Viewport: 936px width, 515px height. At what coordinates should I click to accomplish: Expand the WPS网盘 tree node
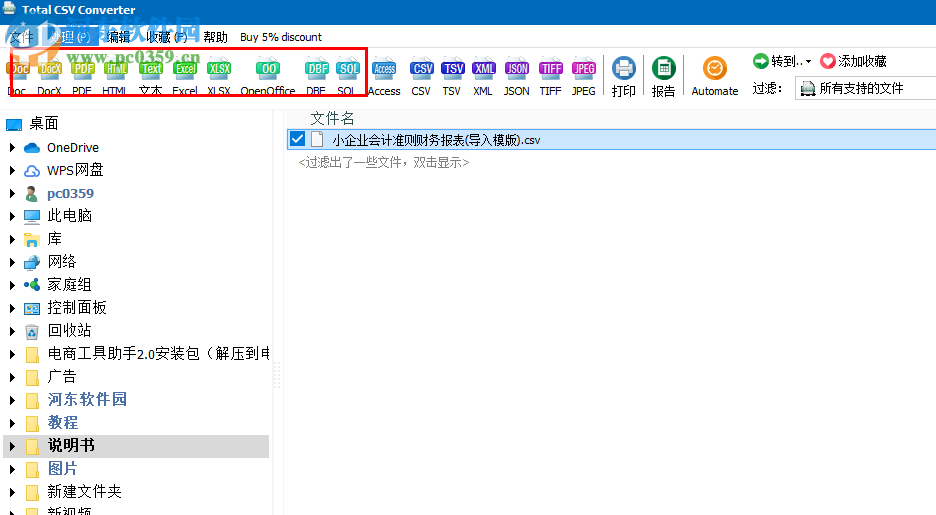click(x=13, y=170)
